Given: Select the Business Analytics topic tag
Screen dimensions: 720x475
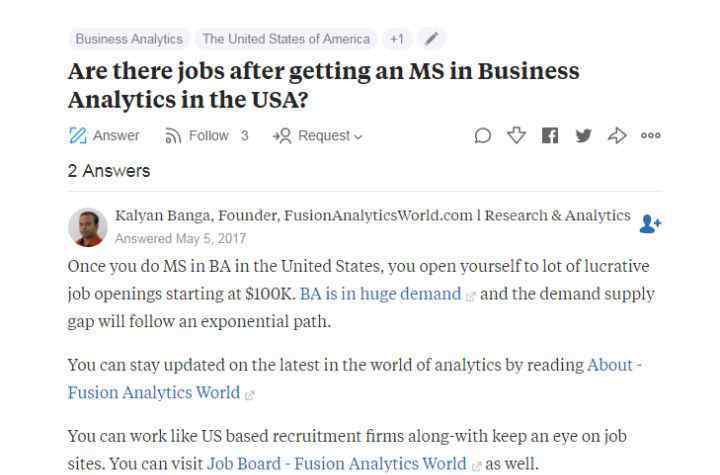Looking at the screenshot, I should click(x=129, y=39).
